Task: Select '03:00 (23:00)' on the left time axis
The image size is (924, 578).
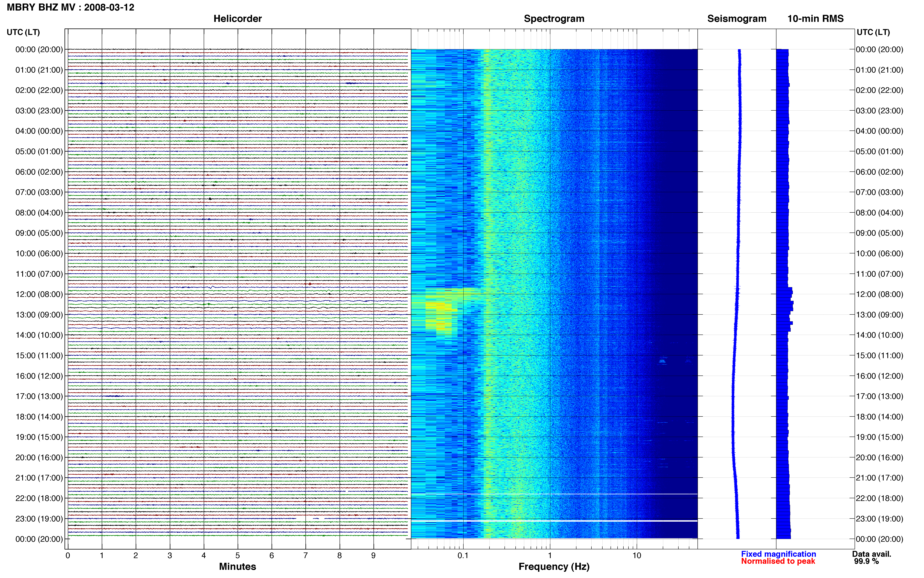Action: tap(39, 111)
